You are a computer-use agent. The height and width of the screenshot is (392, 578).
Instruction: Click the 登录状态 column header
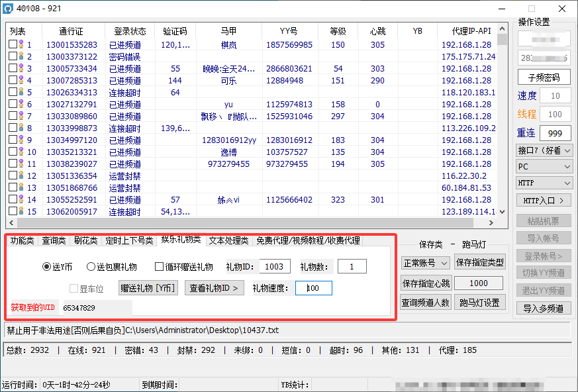pyautogui.click(x=130, y=31)
